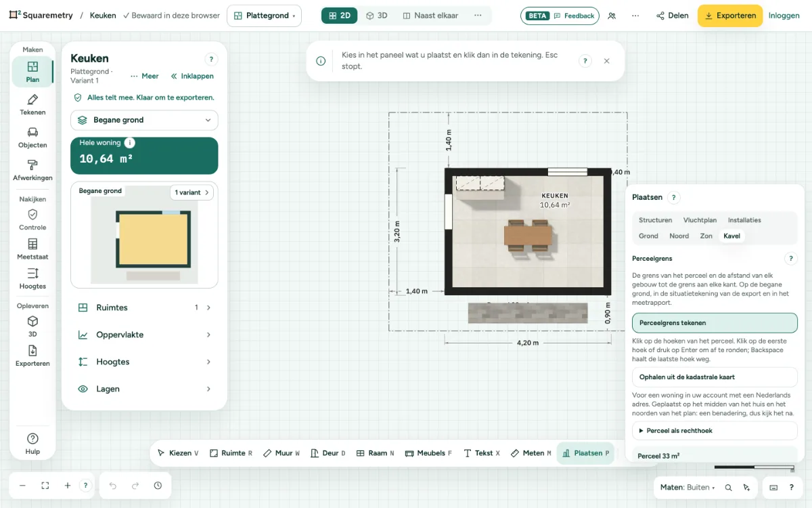Open the Begane grond floor dropdown
The height and width of the screenshot is (508, 812).
[x=144, y=120]
